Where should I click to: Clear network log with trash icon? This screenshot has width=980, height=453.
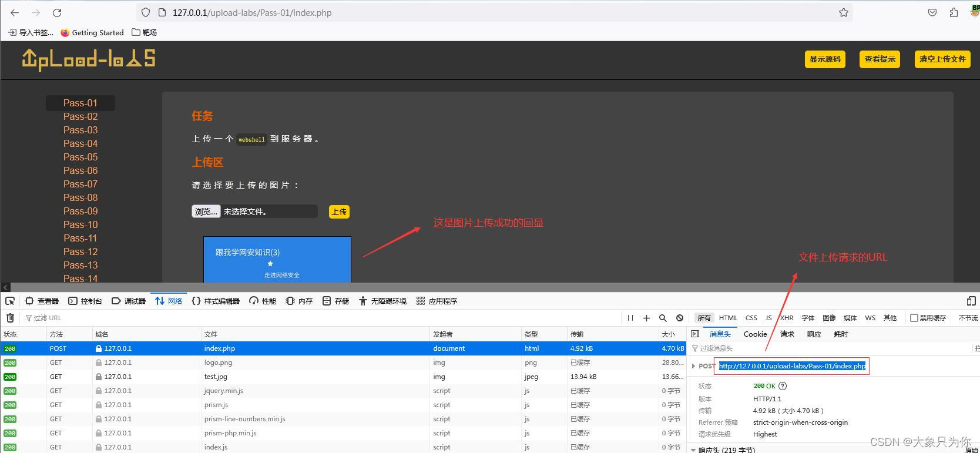[x=10, y=318]
